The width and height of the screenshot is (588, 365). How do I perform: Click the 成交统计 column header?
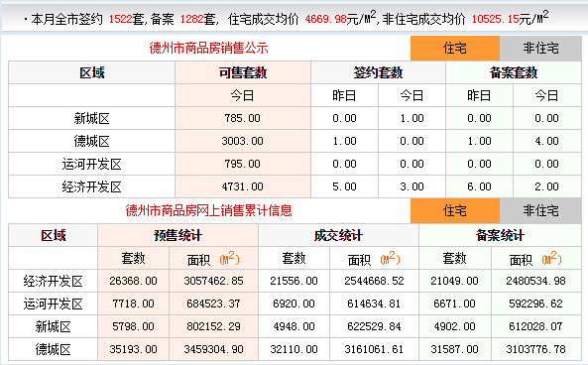(338, 236)
